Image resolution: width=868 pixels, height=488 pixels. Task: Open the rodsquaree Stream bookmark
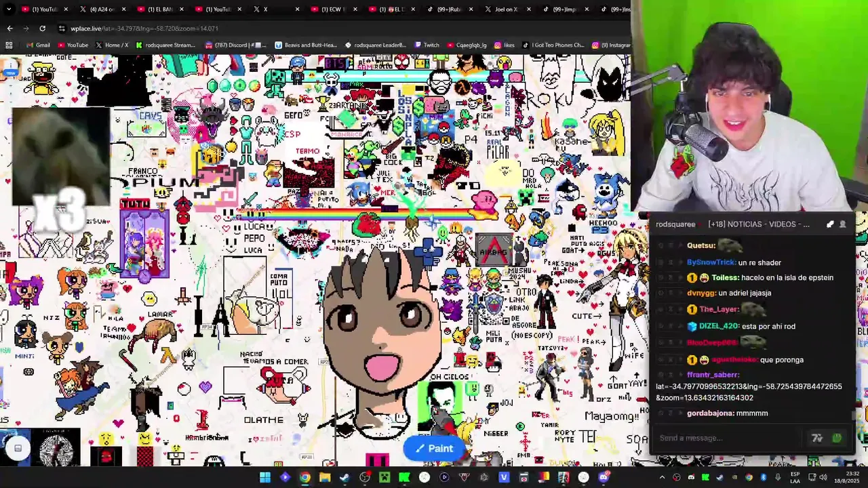tap(165, 45)
